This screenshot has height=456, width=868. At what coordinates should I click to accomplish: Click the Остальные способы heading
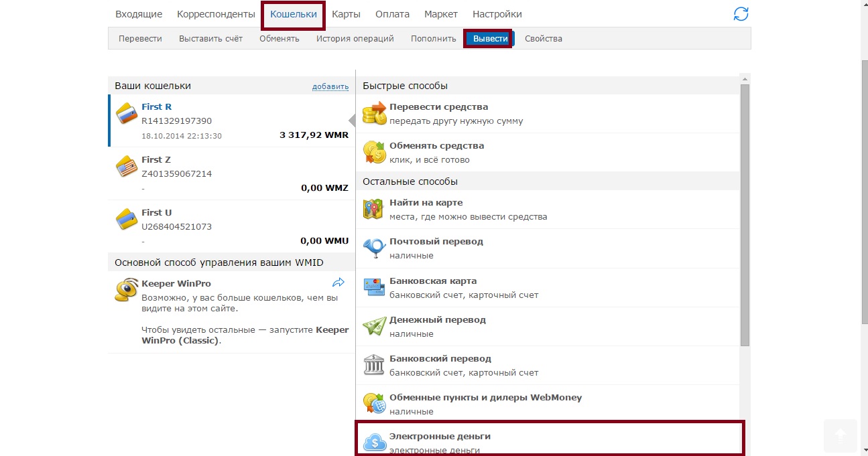point(410,181)
